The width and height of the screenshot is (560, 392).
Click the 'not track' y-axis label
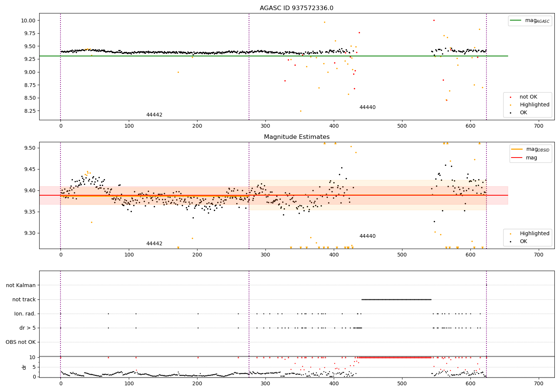tap(24, 300)
